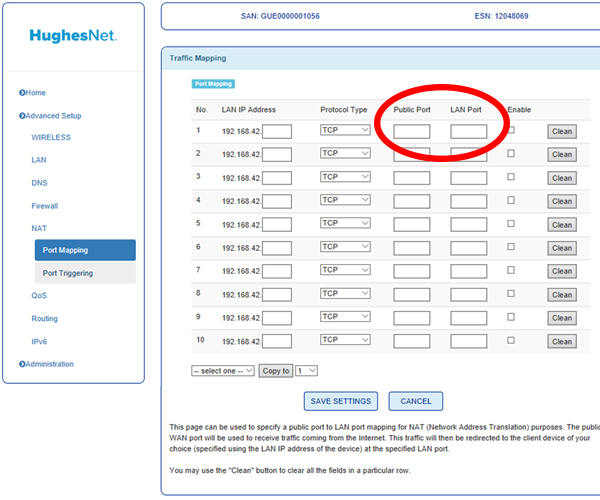Image resolution: width=600 pixels, height=500 pixels.
Task: Enable port mapping rule 2 checkbox
Action: click(511, 153)
